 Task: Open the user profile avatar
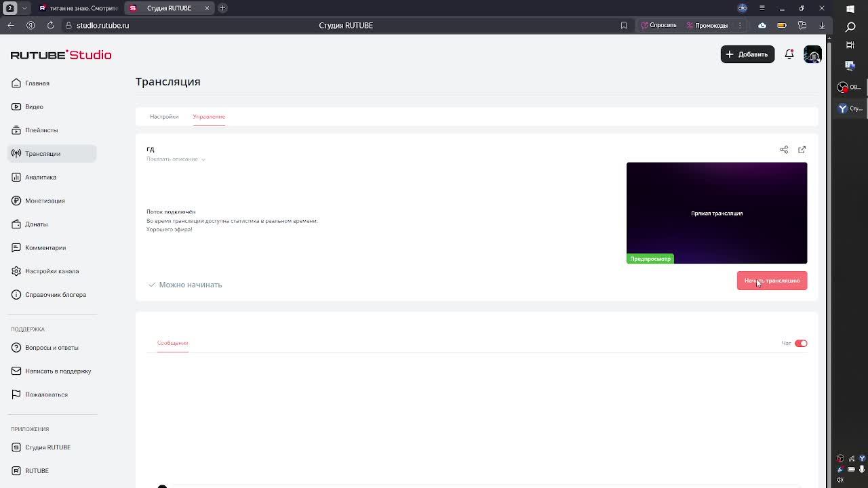tap(812, 54)
